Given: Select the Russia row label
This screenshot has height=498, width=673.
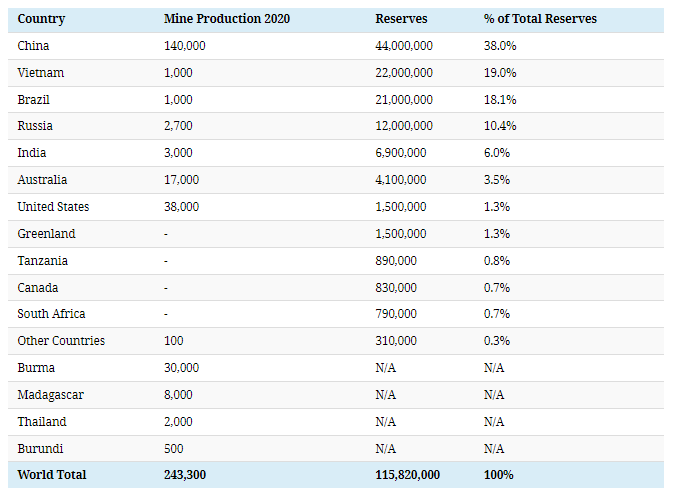Looking at the screenshot, I should click(35, 127).
